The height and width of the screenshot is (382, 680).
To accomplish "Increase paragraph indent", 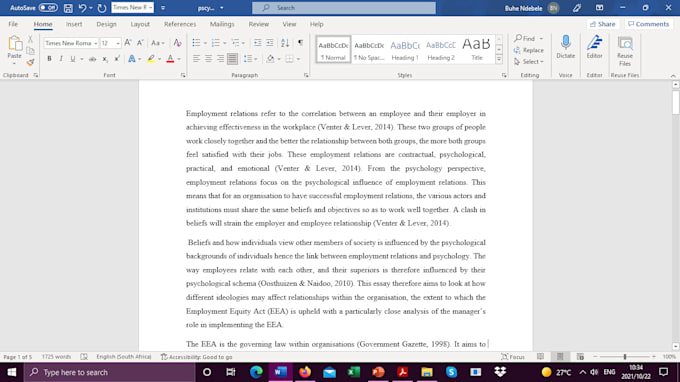I will tap(270, 43).
